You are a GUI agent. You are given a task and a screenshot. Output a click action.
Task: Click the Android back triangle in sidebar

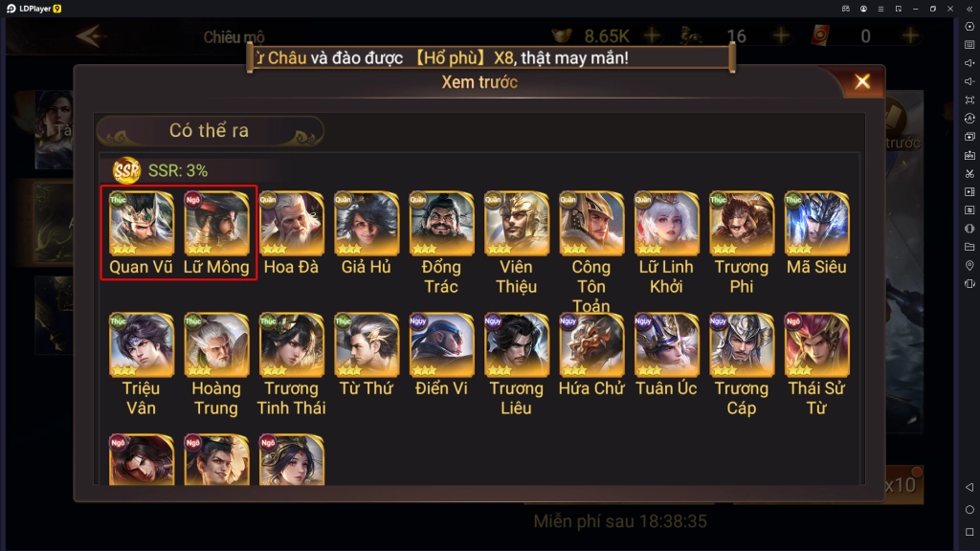point(969,487)
